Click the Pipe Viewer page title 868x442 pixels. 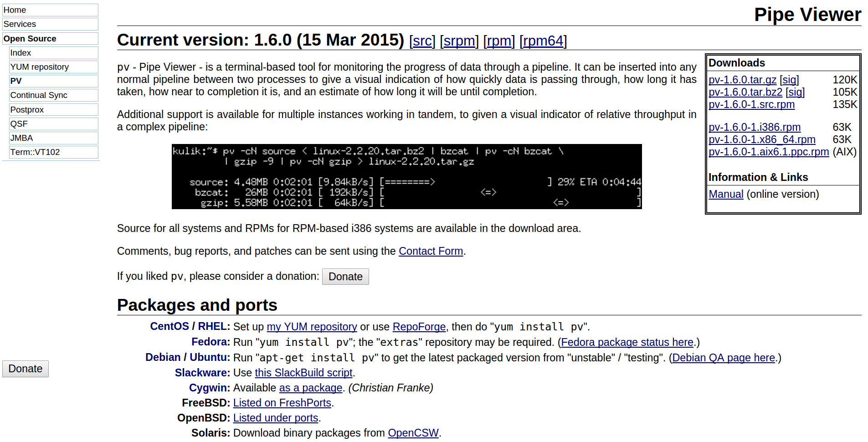[x=807, y=15]
